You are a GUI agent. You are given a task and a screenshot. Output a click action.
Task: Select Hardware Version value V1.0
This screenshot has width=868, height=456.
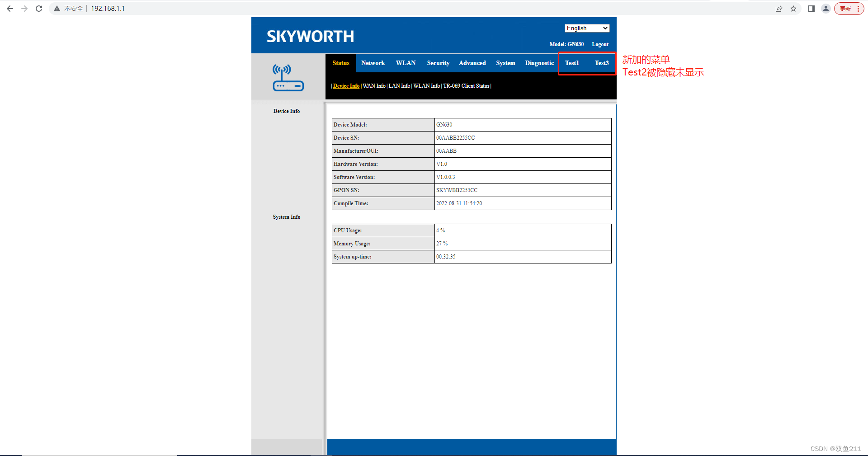[442, 164]
